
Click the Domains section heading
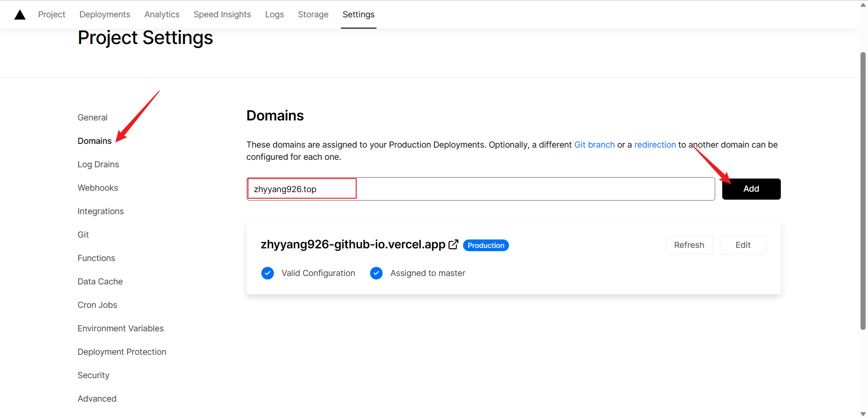pos(275,116)
